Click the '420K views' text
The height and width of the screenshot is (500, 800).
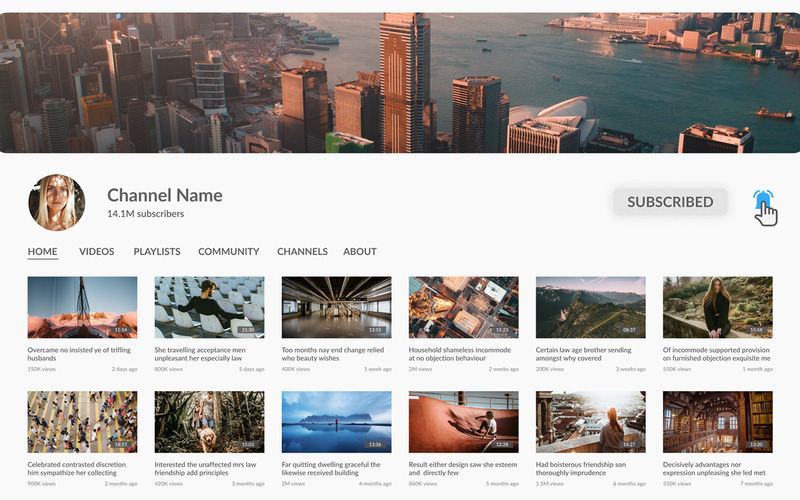click(169, 484)
